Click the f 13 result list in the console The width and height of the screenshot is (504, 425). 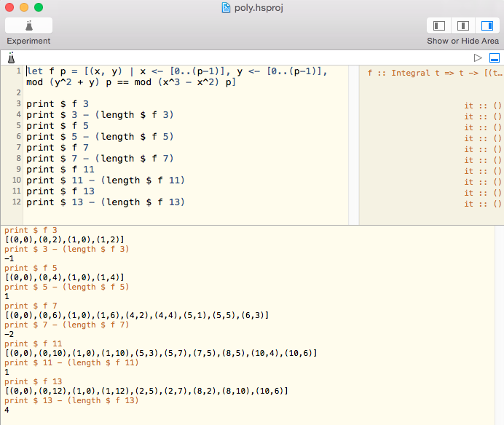146,391
